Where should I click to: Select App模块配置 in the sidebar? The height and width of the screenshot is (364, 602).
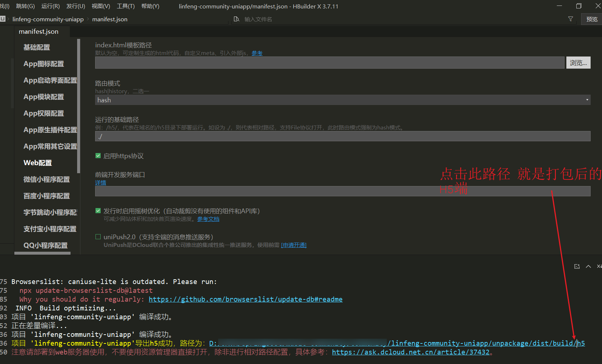tap(44, 97)
